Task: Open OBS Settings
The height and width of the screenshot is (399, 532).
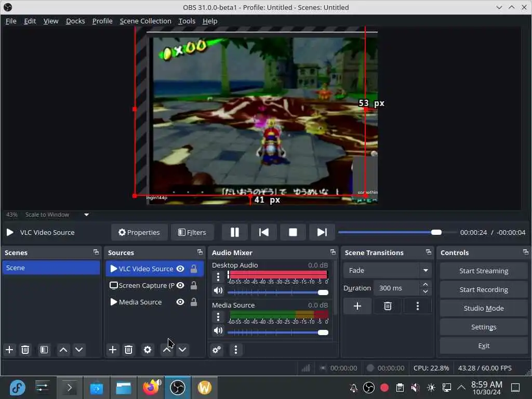Action: [484, 327]
